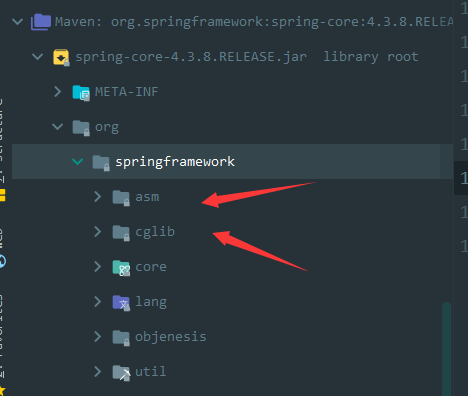Select the objenesis package name
Viewport: 468px width, 396px height.
[171, 337]
